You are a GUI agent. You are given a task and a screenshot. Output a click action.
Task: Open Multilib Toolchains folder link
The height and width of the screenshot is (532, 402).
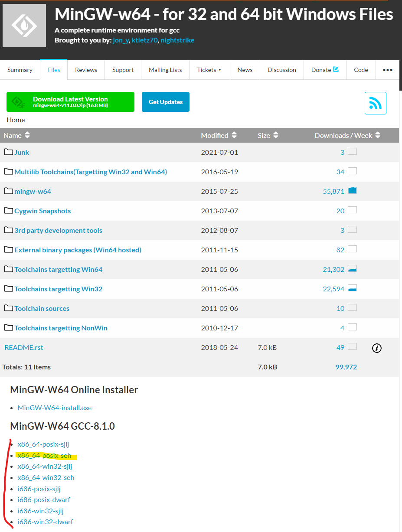click(x=91, y=172)
